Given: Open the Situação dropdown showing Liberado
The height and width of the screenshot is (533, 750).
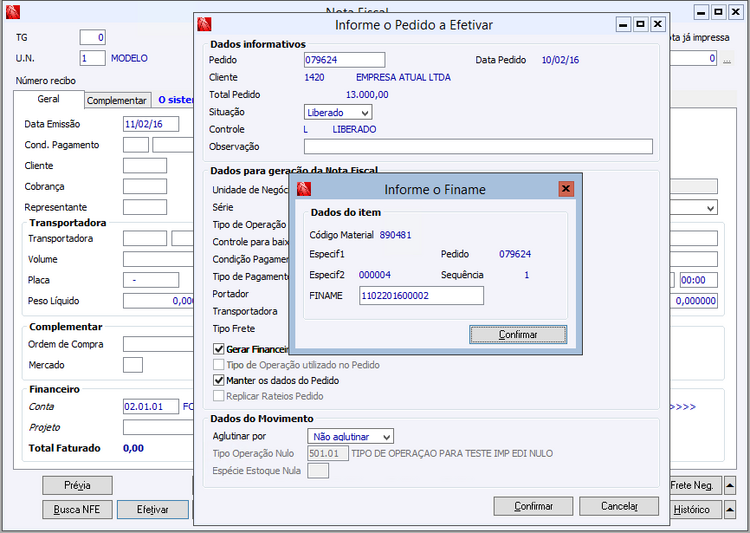Looking at the screenshot, I should coord(365,113).
